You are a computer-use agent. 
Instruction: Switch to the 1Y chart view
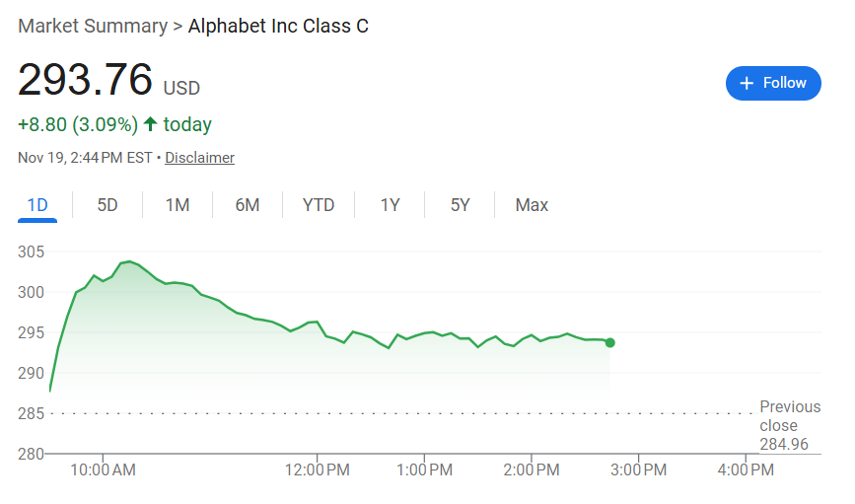tap(391, 205)
